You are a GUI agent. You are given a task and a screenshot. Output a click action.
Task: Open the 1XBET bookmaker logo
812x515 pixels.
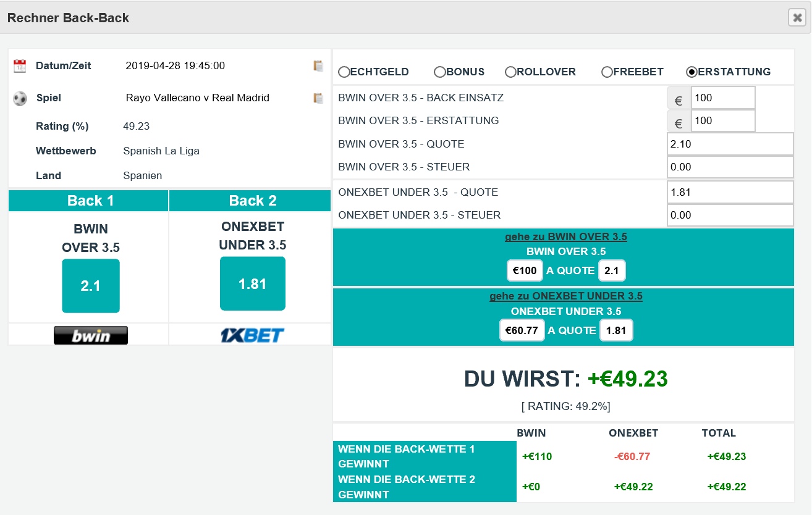click(x=252, y=335)
